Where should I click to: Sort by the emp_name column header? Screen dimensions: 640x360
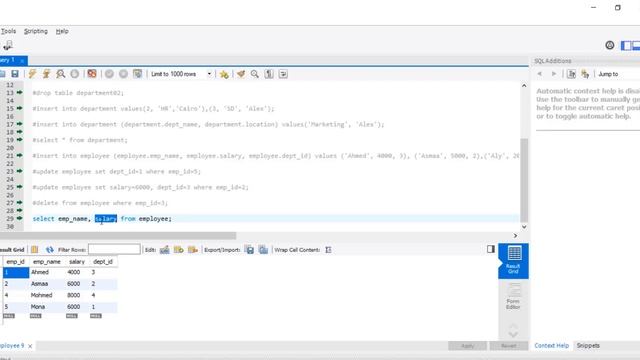point(47,262)
